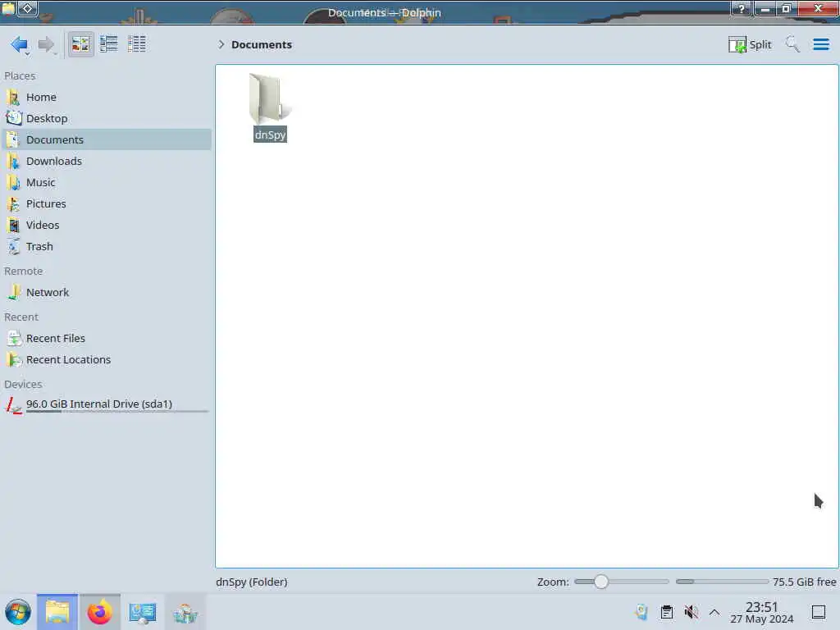Open the Start menu orb
Image resolution: width=840 pixels, height=630 pixels.
(x=18, y=612)
